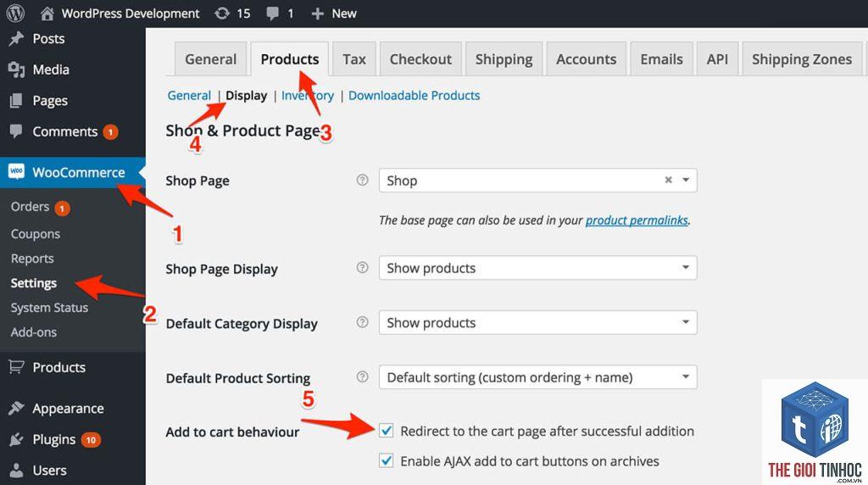Open the General sub-section link
This screenshot has width=868, height=485.
(189, 95)
